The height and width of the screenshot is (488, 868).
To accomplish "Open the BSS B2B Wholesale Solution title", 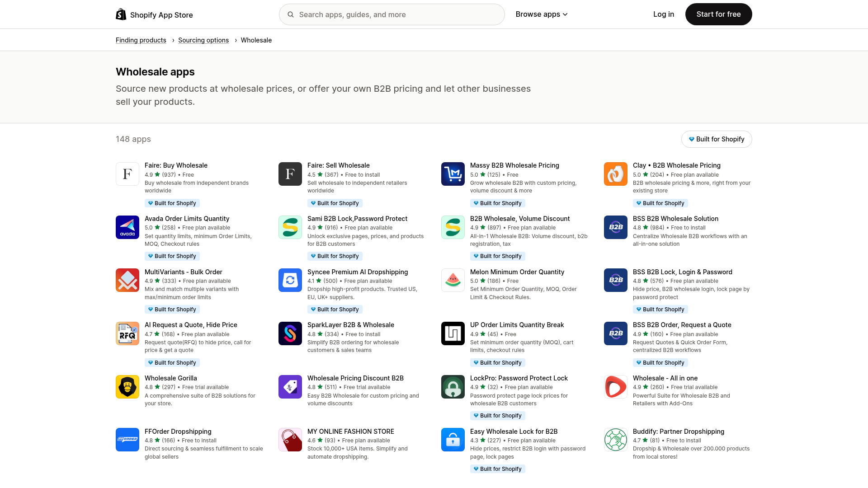I will pyautogui.click(x=675, y=219).
